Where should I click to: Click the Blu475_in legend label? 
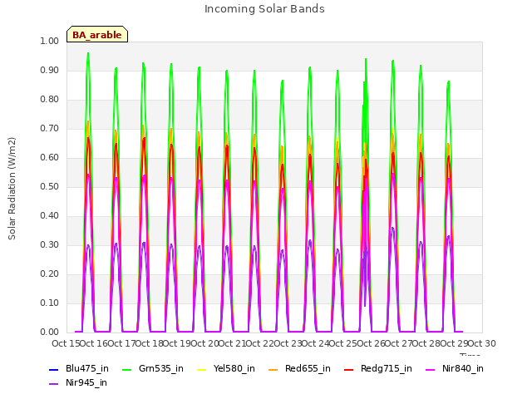point(87,368)
